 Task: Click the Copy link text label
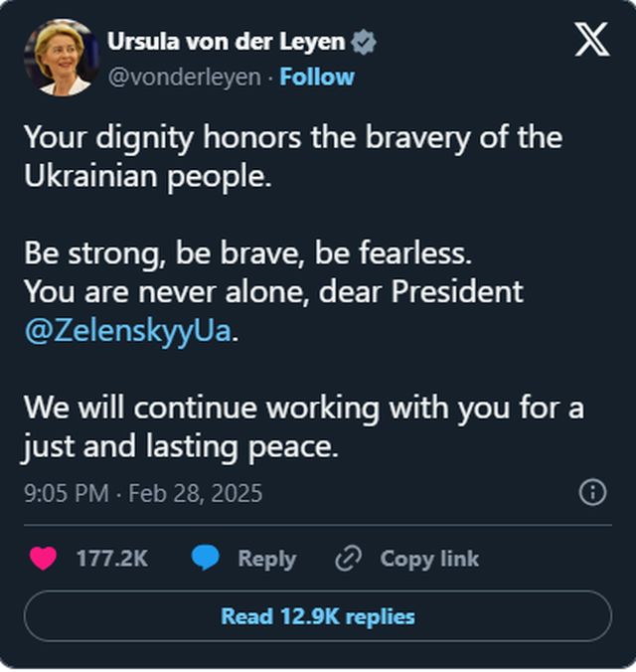(429, 559)
